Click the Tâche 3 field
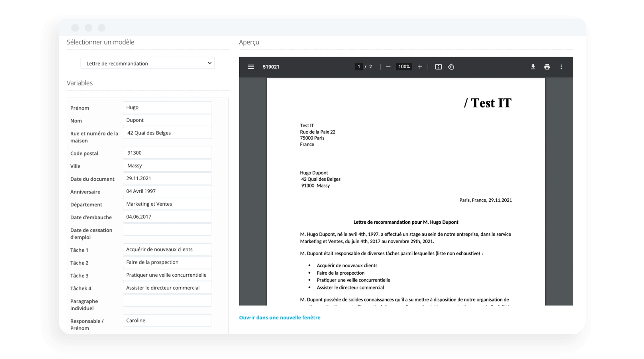The width and height of the screenshot is (644, 359). [167, 275]
